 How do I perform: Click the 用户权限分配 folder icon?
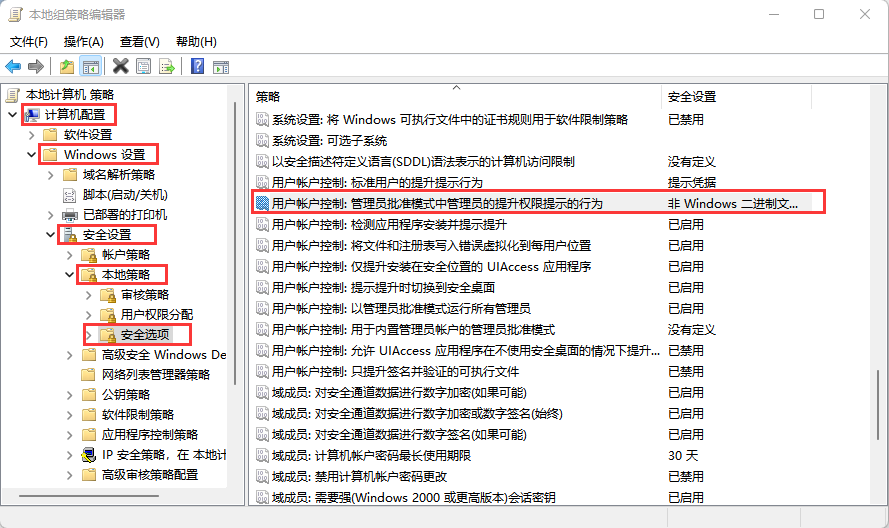108,315
